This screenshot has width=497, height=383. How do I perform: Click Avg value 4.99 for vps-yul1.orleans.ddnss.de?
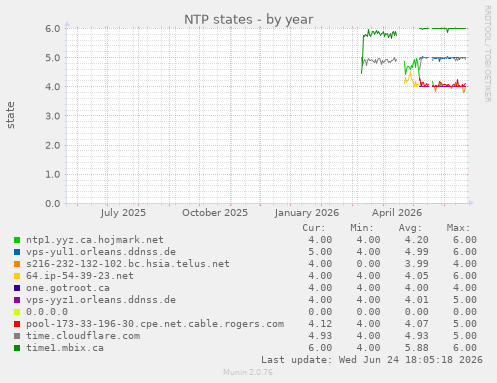[417, 252]
